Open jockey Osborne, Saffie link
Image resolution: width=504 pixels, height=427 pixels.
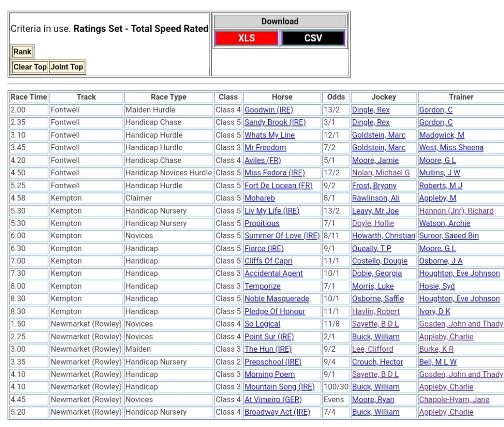(378, 298)
